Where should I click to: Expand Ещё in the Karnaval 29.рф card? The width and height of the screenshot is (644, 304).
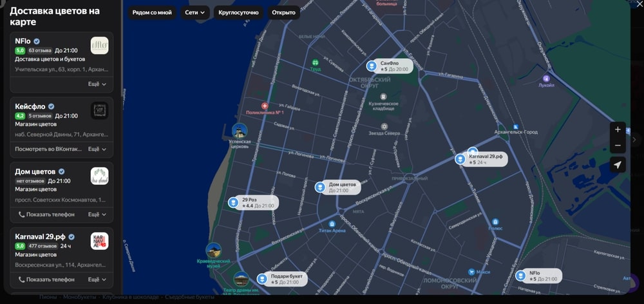click(97, 280)
